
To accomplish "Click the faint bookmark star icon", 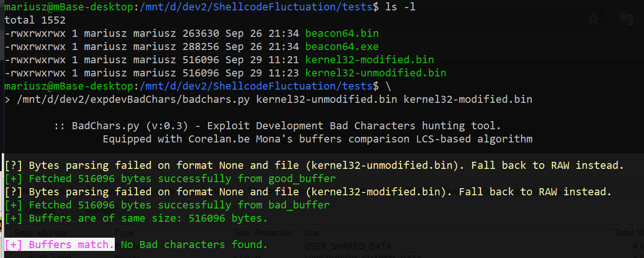I will point(593,19).
